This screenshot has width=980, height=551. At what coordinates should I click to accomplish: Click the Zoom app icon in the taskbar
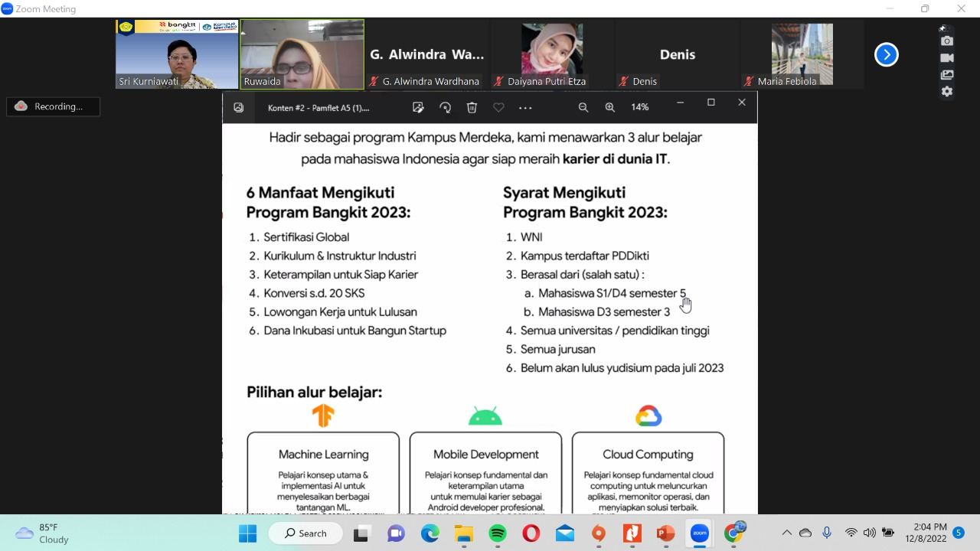point(700,533)
